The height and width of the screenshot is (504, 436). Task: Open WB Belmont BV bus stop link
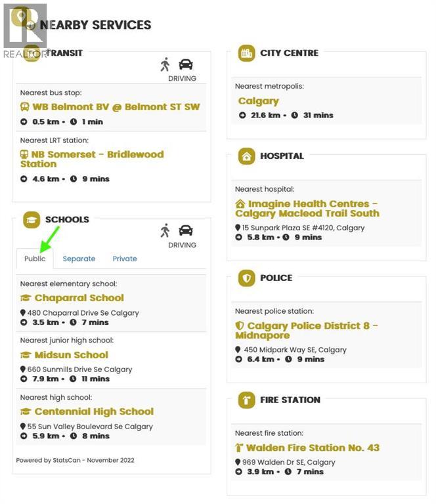pyautogui.click(x=116, y=107)
